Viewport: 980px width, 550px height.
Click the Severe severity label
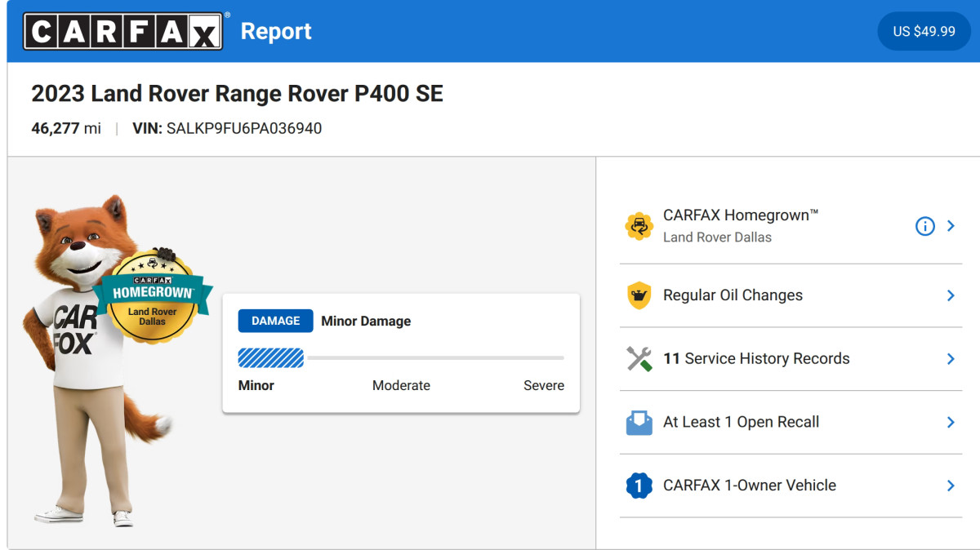point(544,385)
